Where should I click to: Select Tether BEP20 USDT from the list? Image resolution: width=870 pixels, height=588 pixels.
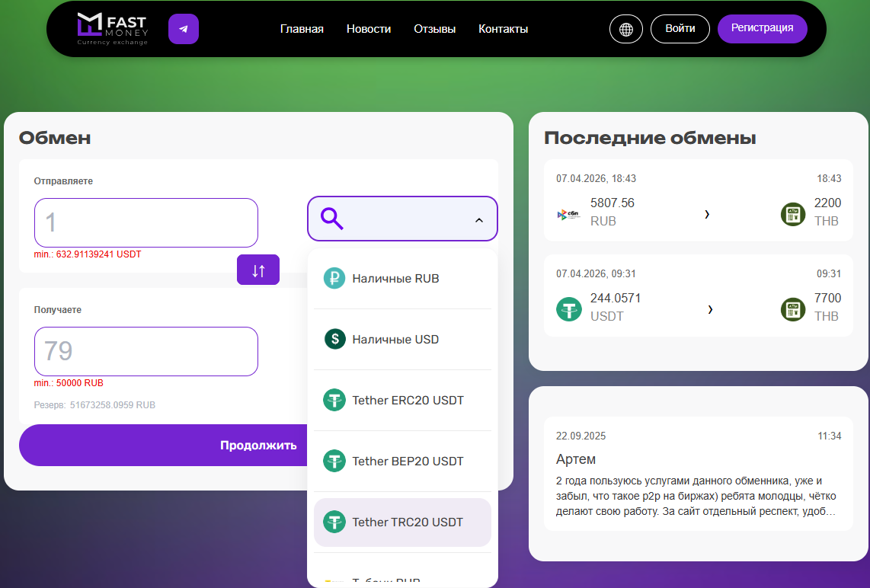(408, 462)
